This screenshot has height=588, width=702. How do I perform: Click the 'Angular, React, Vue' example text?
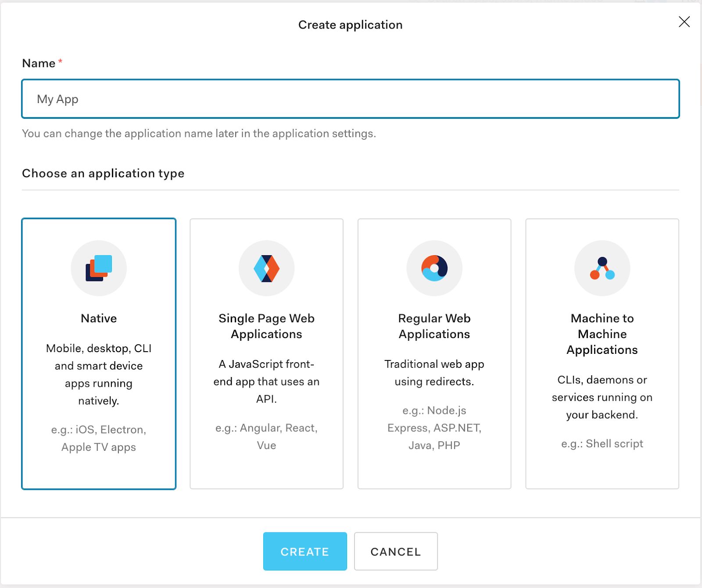266,437
